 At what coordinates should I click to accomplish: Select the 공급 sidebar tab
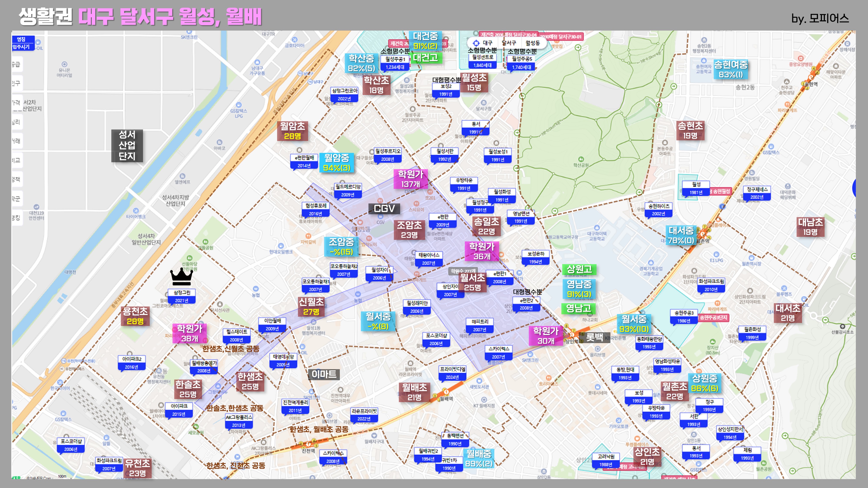click(x=16, y=64)
